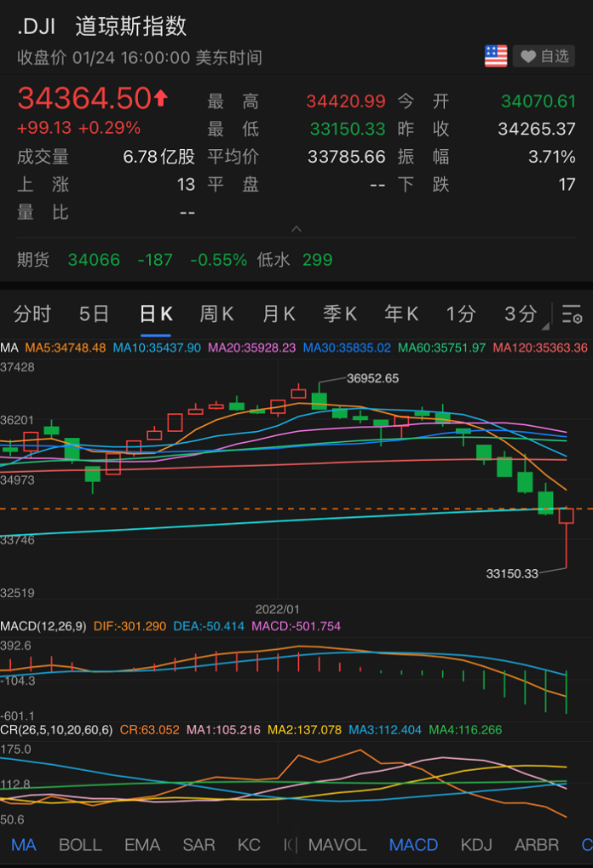This screenshot has height=868, width=593.
Task: Tap the CR:63.052 value
Action: point(149,730)
